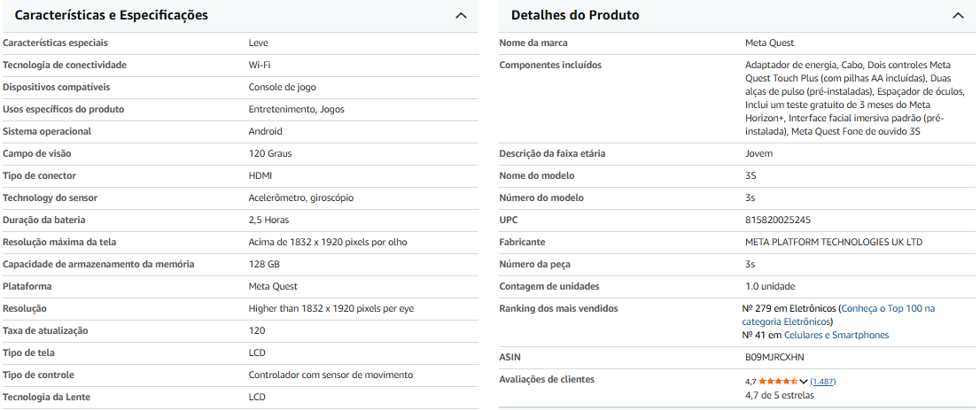Click the Ranking dos mais vendidos label
This screenshot has height=410, width=980.
coord(558,308)
